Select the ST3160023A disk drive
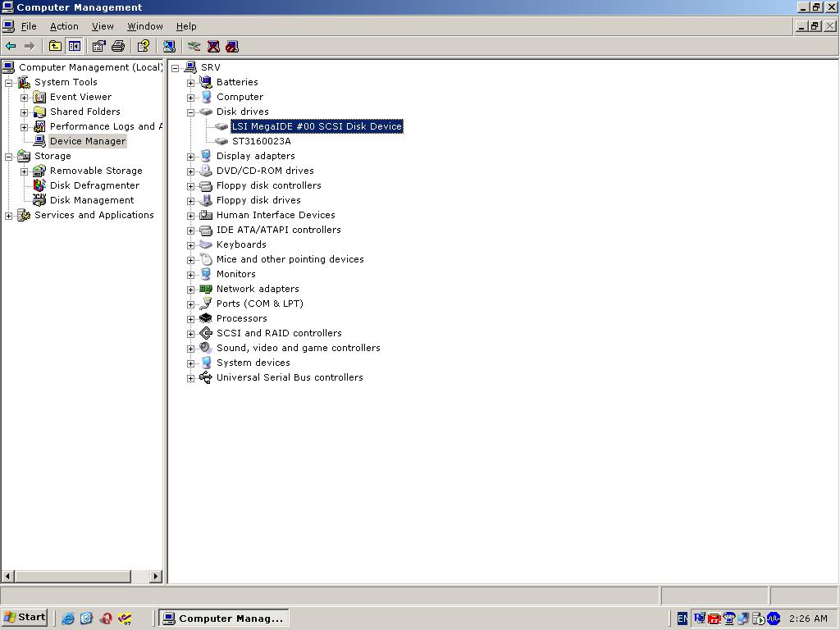The width and height of the screenshot is (840, 630). pos(261,141)
